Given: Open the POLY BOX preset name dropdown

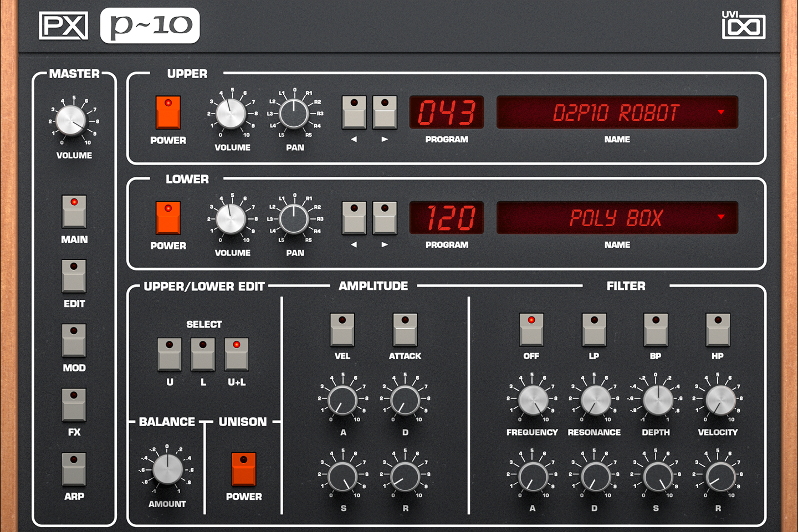Looking at the screenshot, I should click(721, 217).
